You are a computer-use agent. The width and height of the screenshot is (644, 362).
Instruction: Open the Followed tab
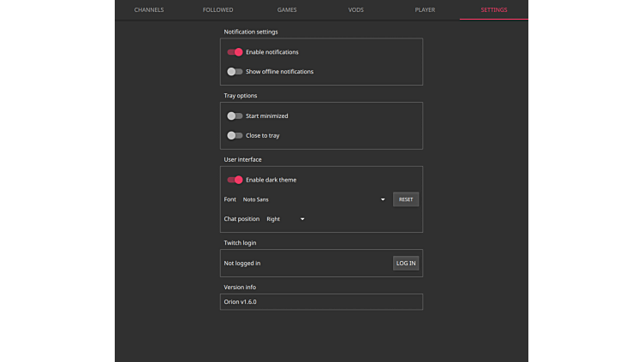[218, 10]
